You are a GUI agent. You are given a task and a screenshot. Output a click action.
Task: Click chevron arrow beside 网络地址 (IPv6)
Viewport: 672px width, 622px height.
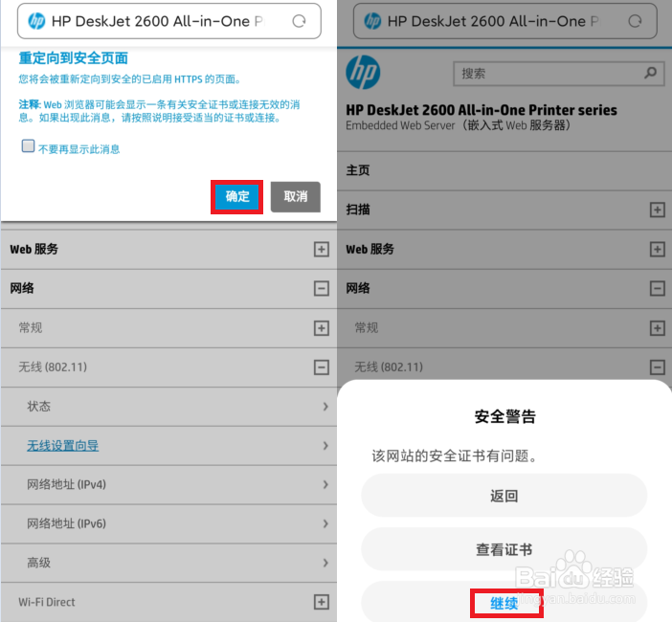click(325, 523)
